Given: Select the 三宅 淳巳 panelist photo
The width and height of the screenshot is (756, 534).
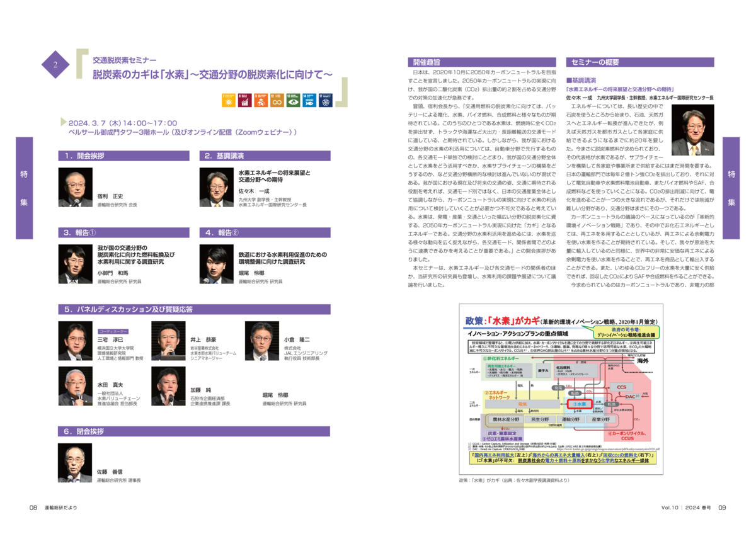Looking at the screenshot, I should pyautogui.click(x=75, y=341).
